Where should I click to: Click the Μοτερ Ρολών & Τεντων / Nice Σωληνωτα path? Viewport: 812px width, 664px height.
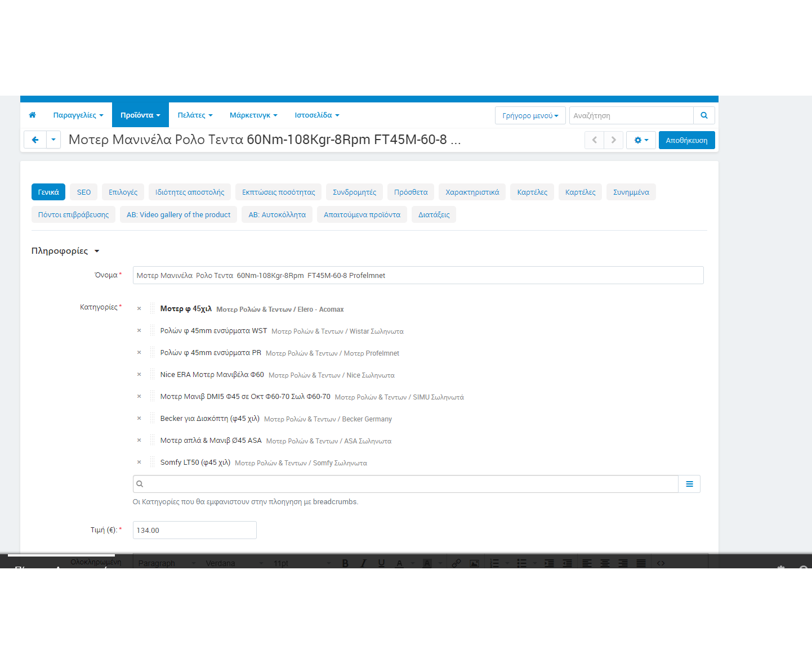pyautogui.click(x=332, y=375)
